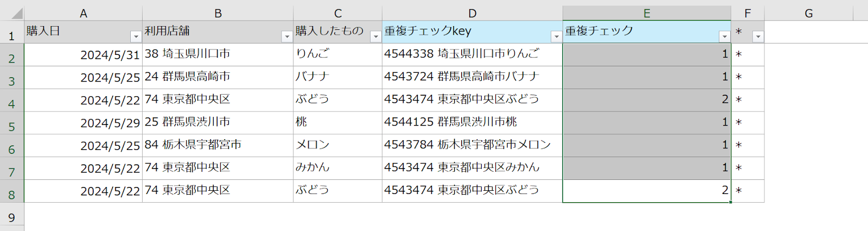Select the みかん cell
The width and height of the screenshot is (868, 231).
pyautogui.click(x=338, y=169)
